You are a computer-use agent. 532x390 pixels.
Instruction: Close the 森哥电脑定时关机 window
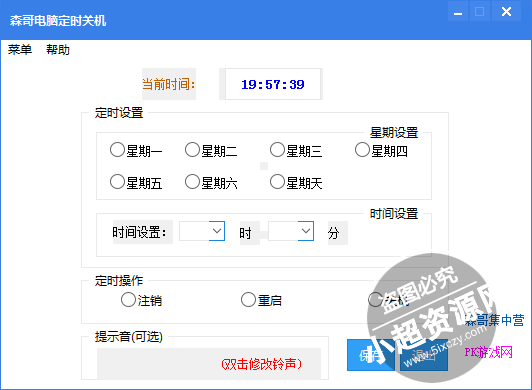pyautogui.click(x=506, y=12)
